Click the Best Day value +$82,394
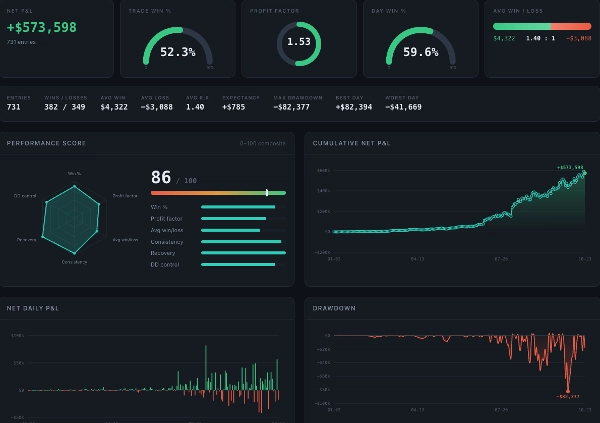 [x=354, y=107]
